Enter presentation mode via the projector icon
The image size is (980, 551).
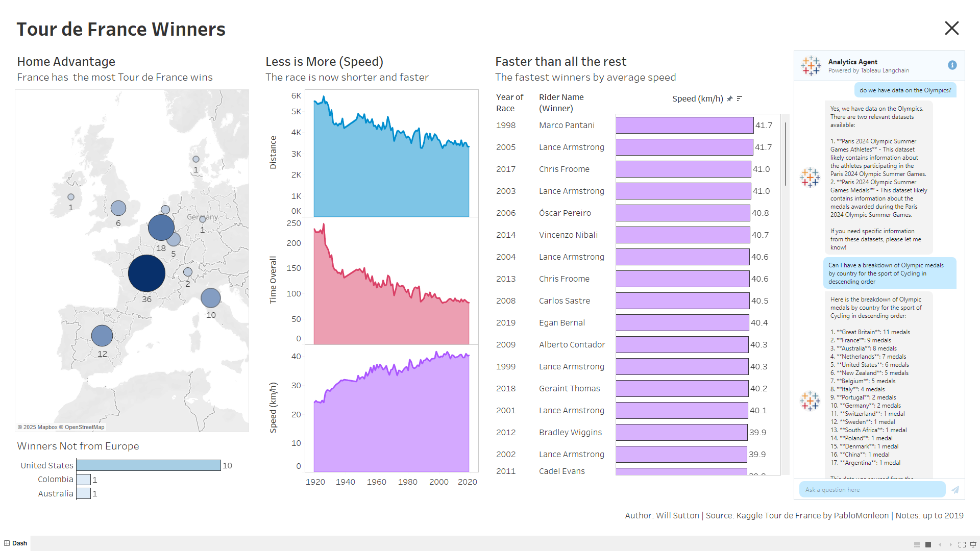pos(973,544)
